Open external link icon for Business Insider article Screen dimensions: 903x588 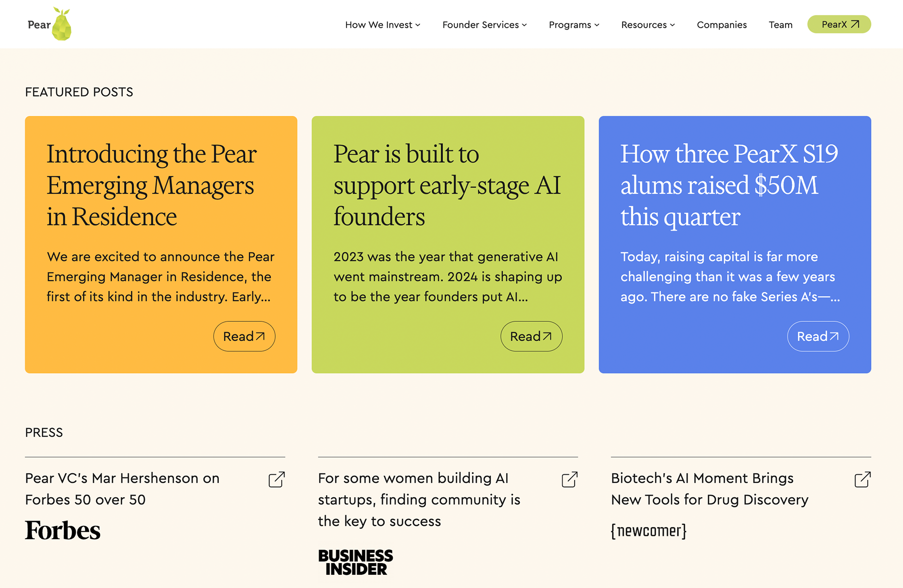570,479
